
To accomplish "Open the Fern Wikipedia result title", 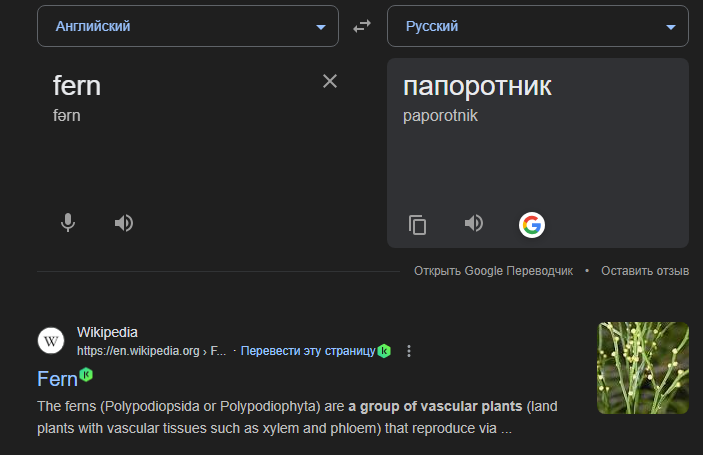I will (x=57, y=379).
